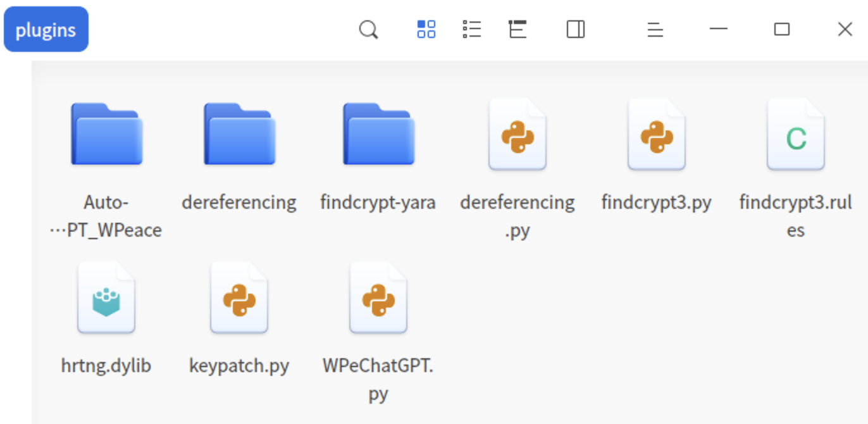868x424 pixels.
Task: Open the search icon in toolbar
Action: [368, 30]
